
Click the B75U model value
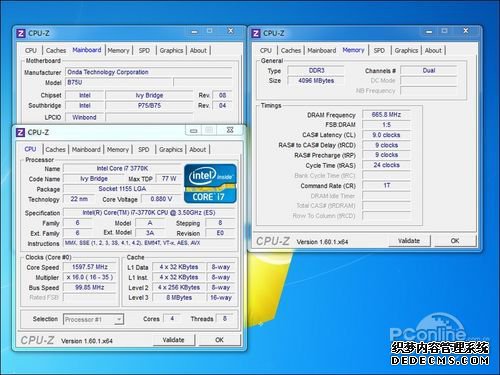[119, 82]
